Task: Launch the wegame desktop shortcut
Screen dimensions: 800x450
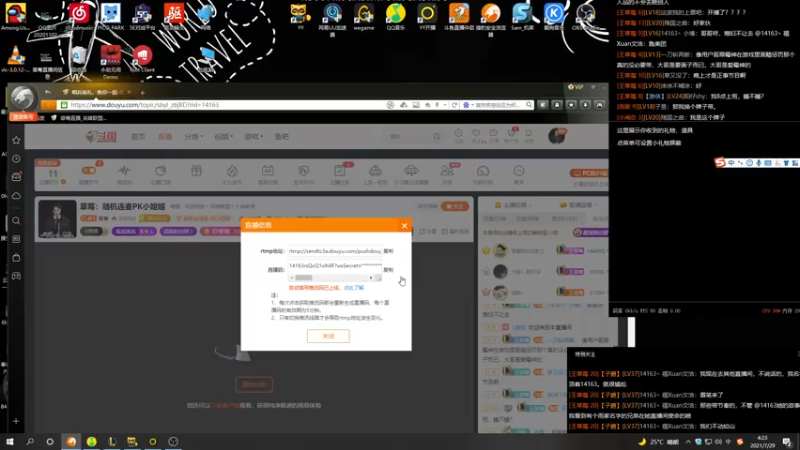Action: click(x=364, y=16)
